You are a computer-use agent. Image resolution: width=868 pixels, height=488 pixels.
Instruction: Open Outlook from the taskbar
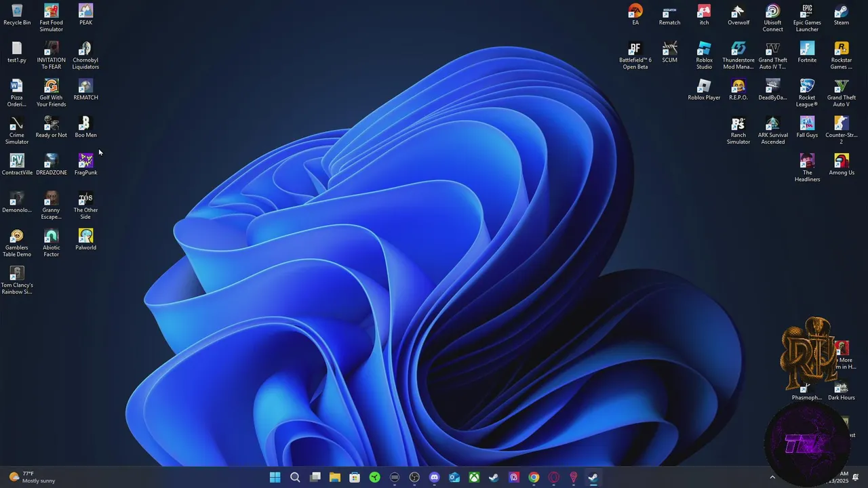(x=454, y=477)
